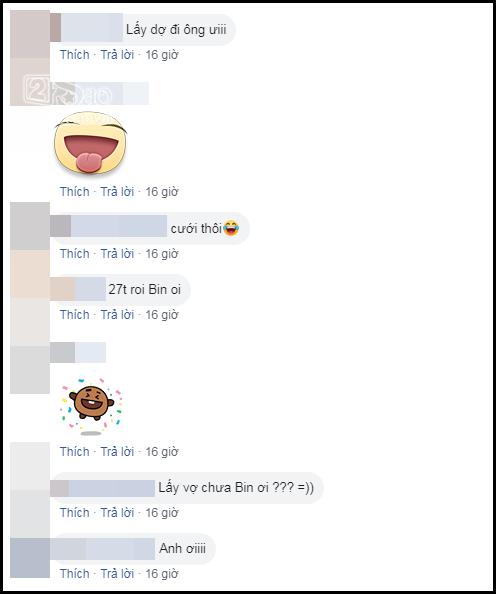Like the tongue-out sticker comment
Screen dimensions: 496x594
tap(75, 192)
